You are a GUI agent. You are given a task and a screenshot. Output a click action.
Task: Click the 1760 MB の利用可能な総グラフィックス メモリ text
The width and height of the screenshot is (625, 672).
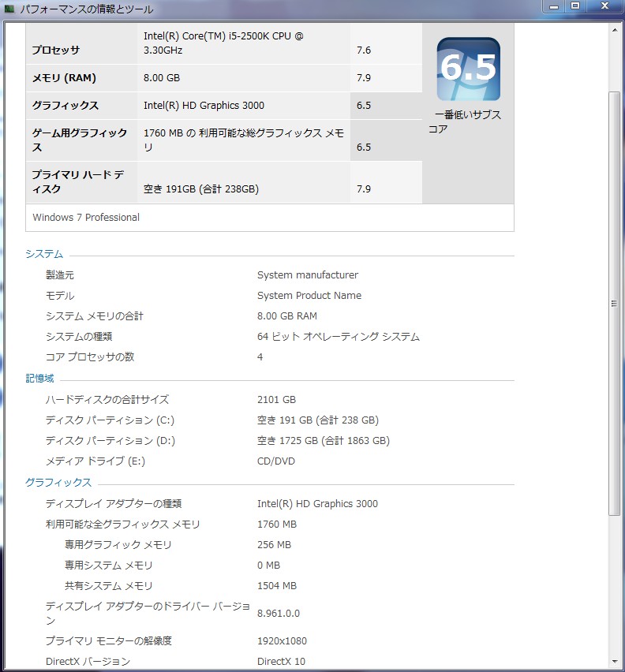point(244,140)
